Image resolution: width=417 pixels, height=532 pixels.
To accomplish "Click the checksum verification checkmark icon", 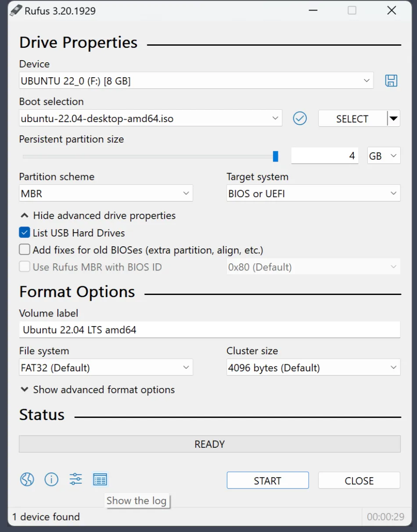I will 300,118.
